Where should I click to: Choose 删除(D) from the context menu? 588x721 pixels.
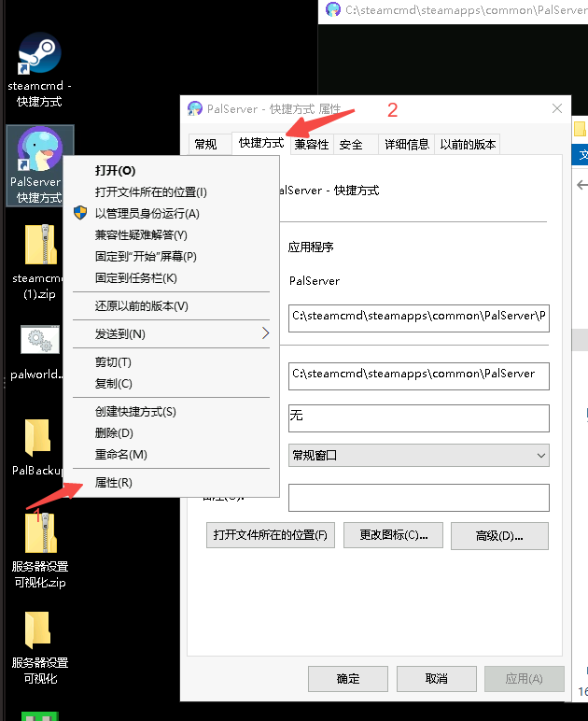coord(171,432)
